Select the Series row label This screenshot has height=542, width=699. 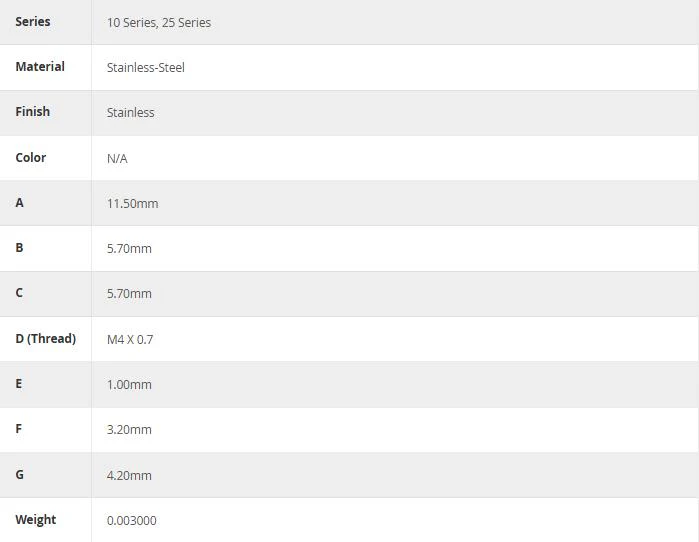[x=33, y=21]
